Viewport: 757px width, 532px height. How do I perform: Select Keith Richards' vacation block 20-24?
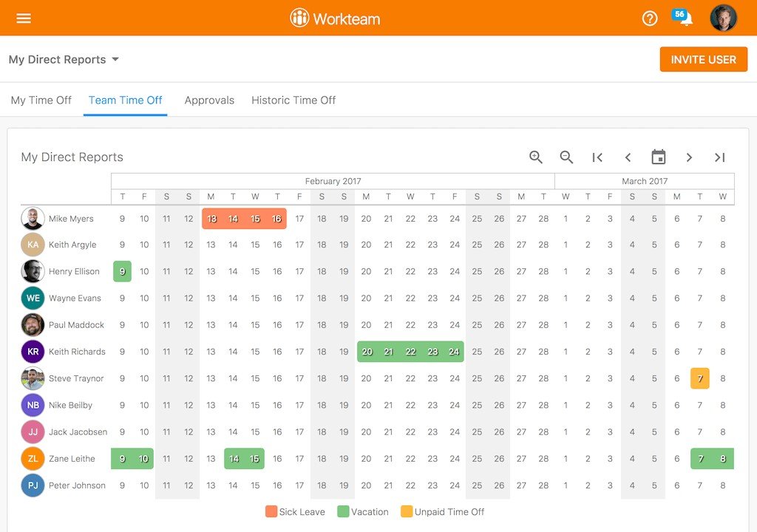pos(410,352)
